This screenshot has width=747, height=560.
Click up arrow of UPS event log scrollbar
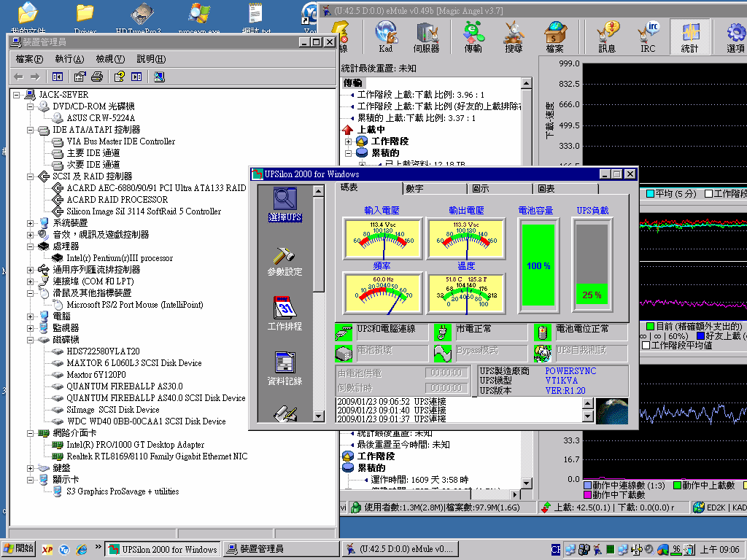[x=587, y=404]
